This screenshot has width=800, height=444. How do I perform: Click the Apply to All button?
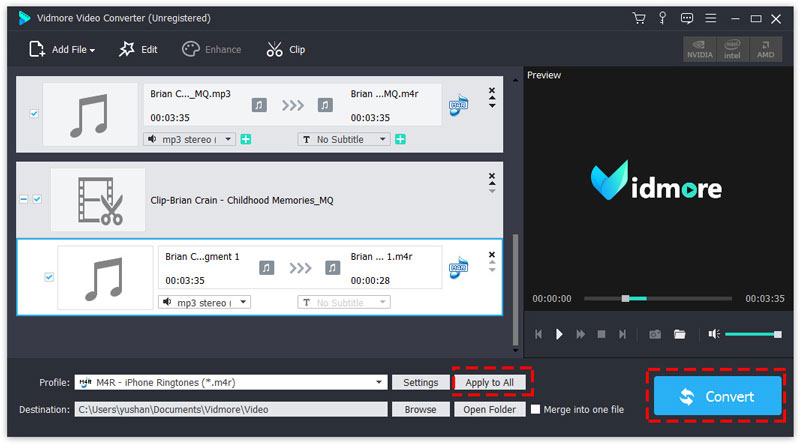point(489,382)
